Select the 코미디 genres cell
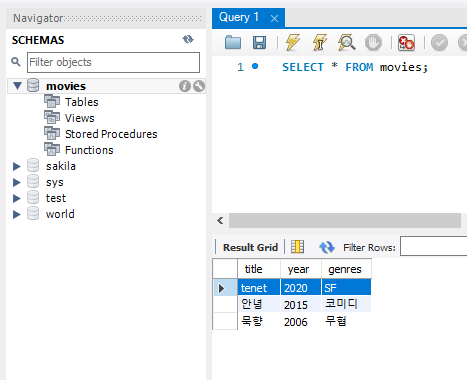The height and width of the screenshot is (380, 467). click(x=346, y=304)
